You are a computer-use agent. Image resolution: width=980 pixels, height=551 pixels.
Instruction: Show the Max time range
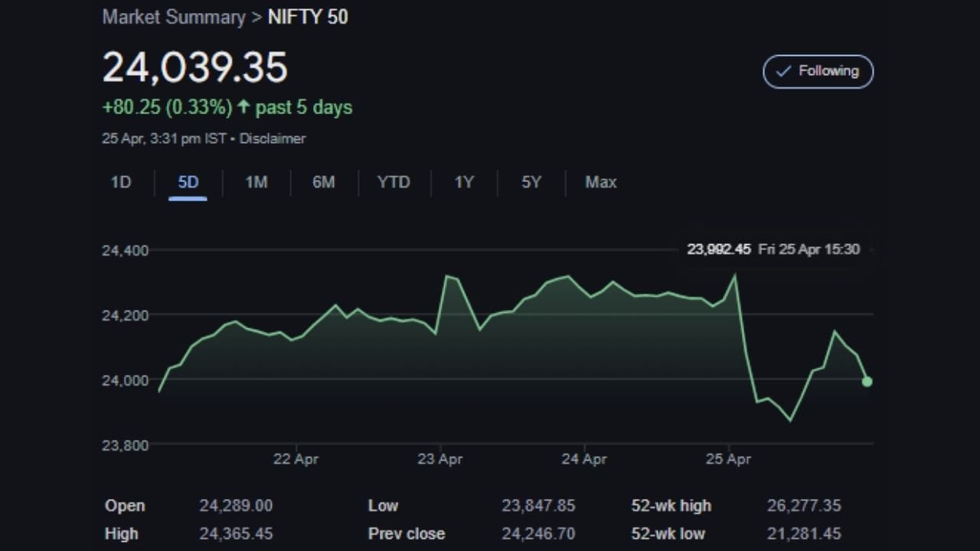[x=600, y=182]
